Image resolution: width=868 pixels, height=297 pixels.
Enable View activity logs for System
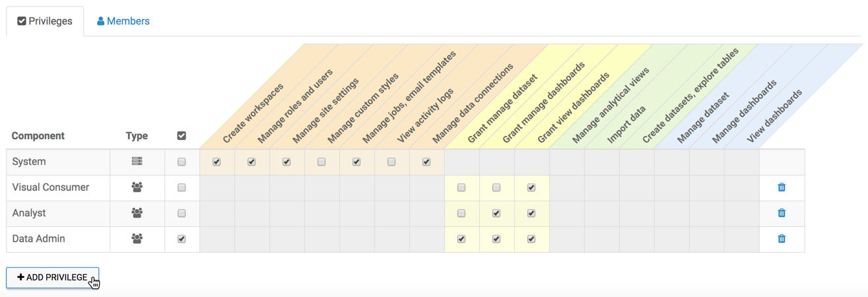[391, 162]
